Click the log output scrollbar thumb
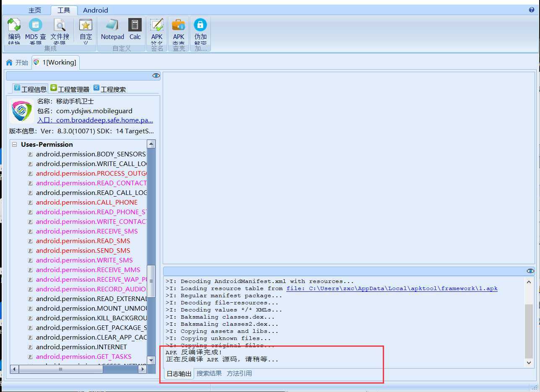The image size is (540, 392). (x=529, y=331)
